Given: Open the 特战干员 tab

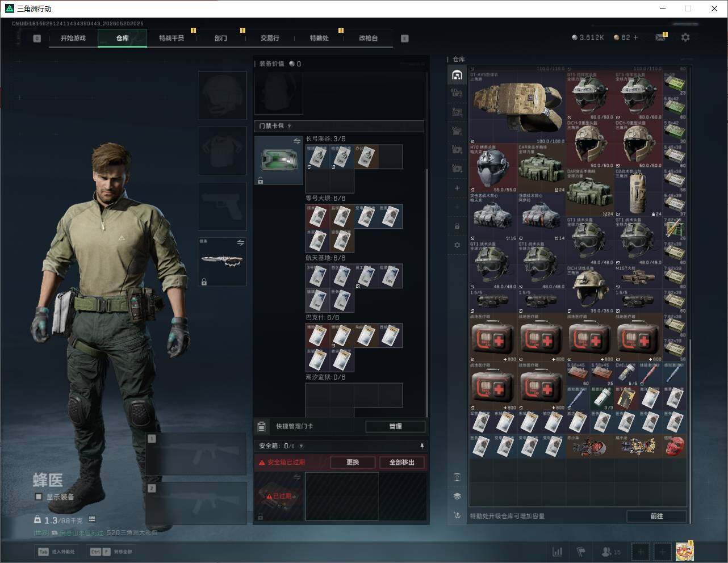Looking at the screenshot, I should [171, 38].
